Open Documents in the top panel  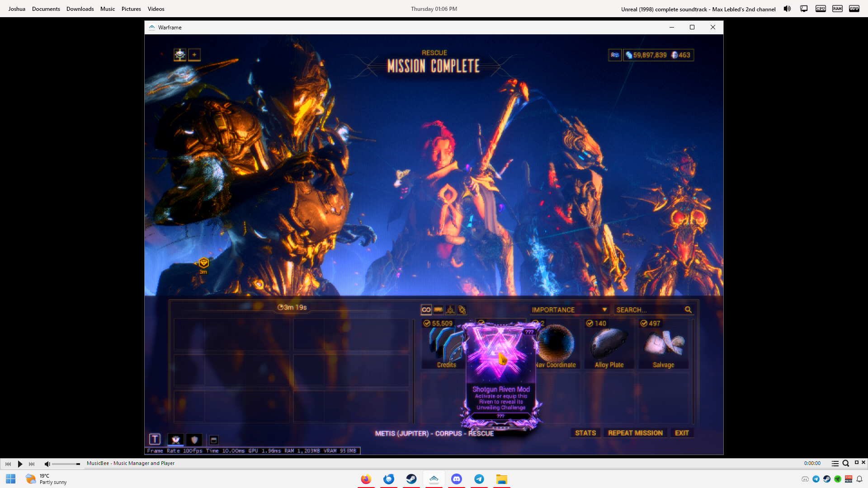(46, 9)
